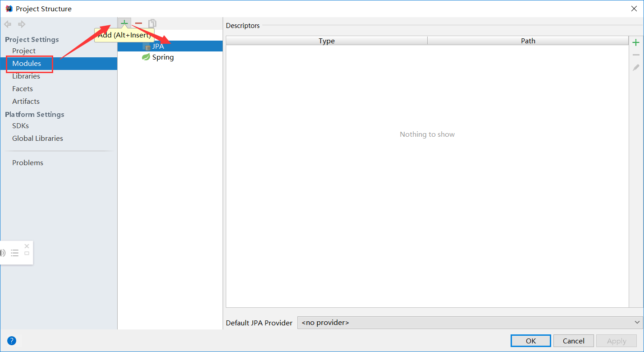Click the list icon on the floating widget

[x=15, y=253]
